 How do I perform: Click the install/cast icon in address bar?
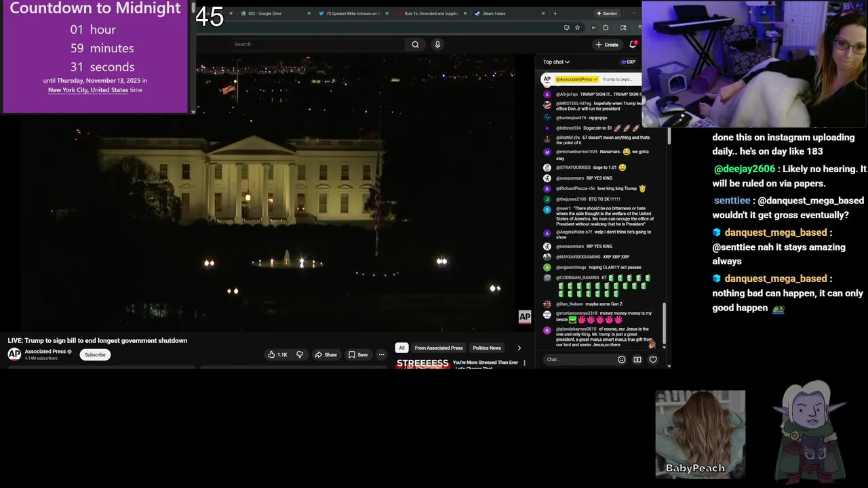566,28
